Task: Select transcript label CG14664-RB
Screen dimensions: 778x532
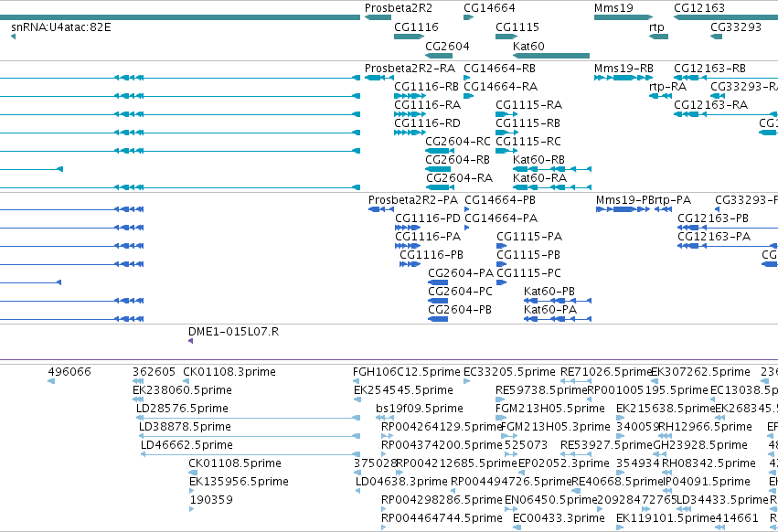Action: 500,68
